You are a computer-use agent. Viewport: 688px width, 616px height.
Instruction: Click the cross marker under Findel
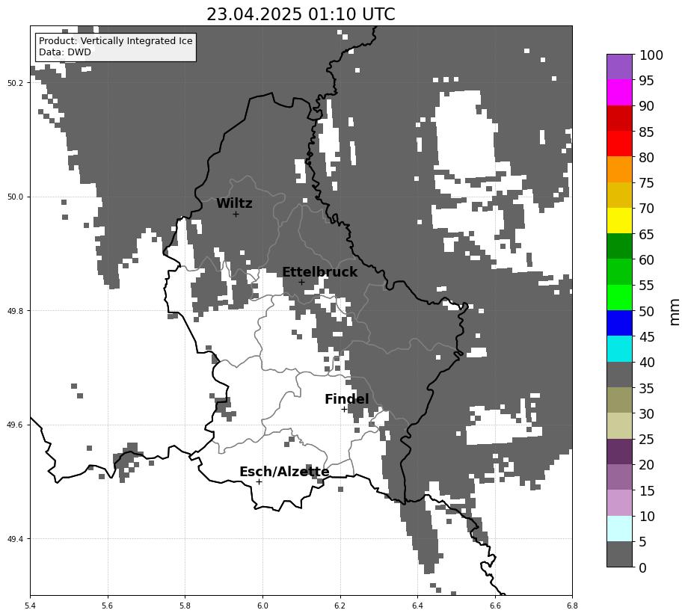(x=345, y=410)
